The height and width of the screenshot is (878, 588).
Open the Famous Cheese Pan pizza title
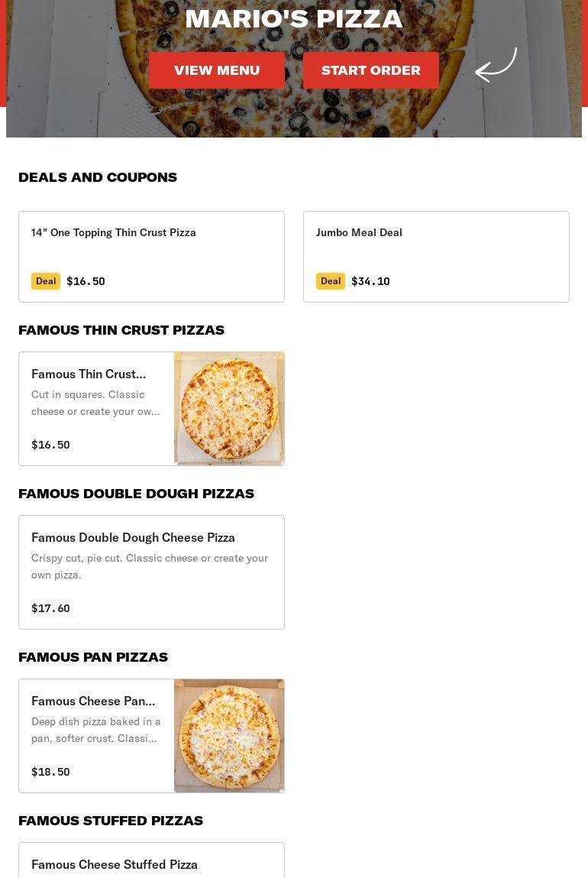[x=93, y=701]
